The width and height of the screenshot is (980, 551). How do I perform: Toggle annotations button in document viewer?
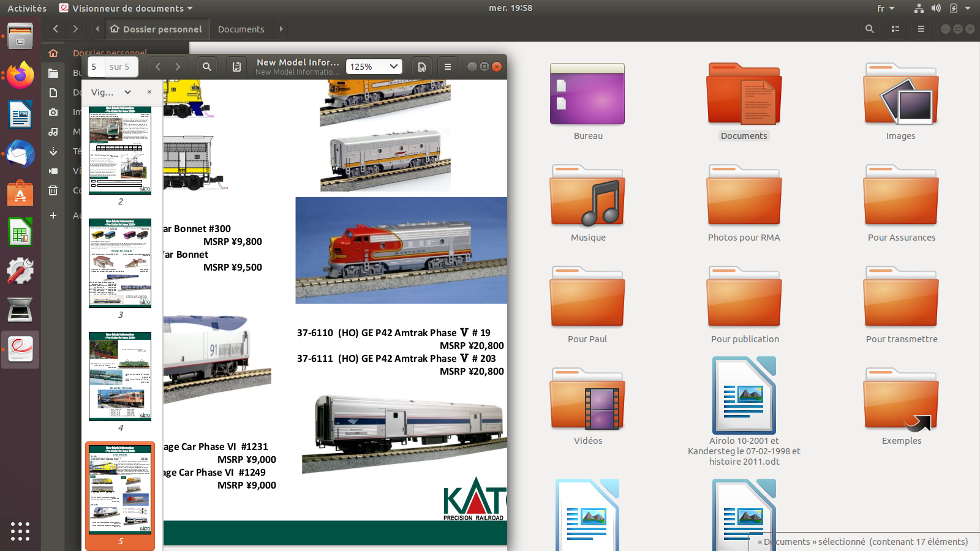[x=236, y=67]
